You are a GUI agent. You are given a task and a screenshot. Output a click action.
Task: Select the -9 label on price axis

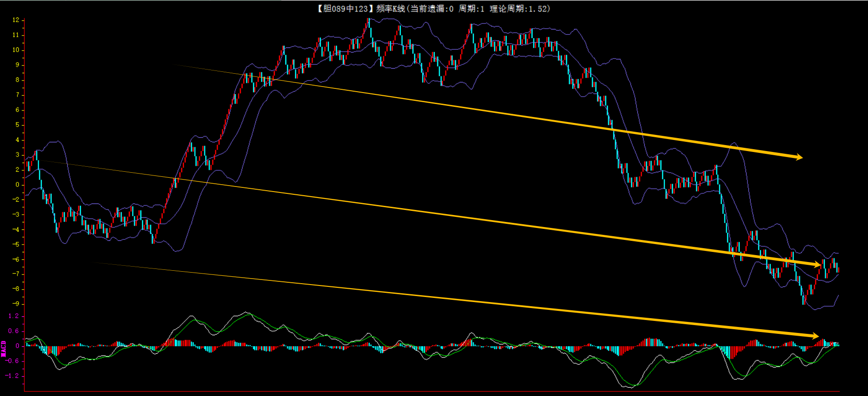click(x=16, y=304)
